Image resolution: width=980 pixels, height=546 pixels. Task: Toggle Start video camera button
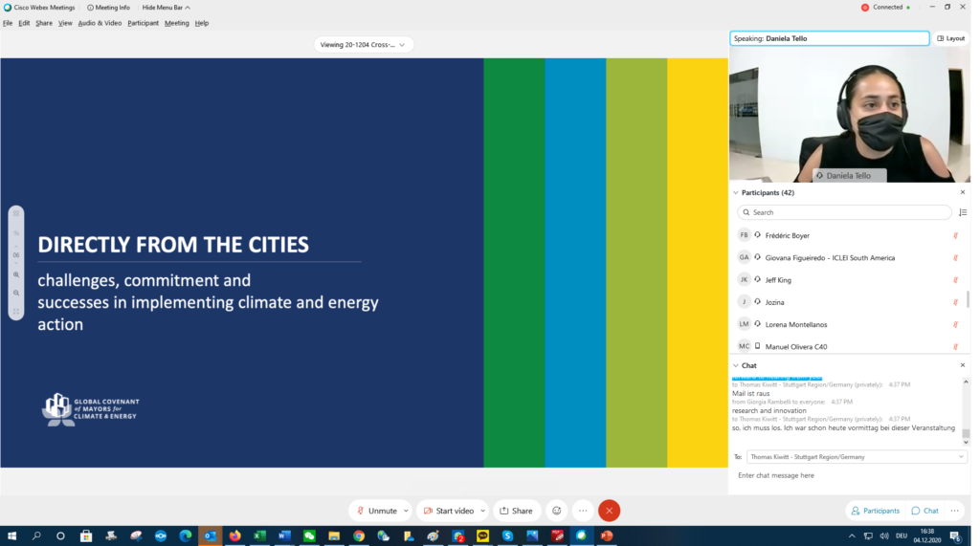tap(452, 511)
